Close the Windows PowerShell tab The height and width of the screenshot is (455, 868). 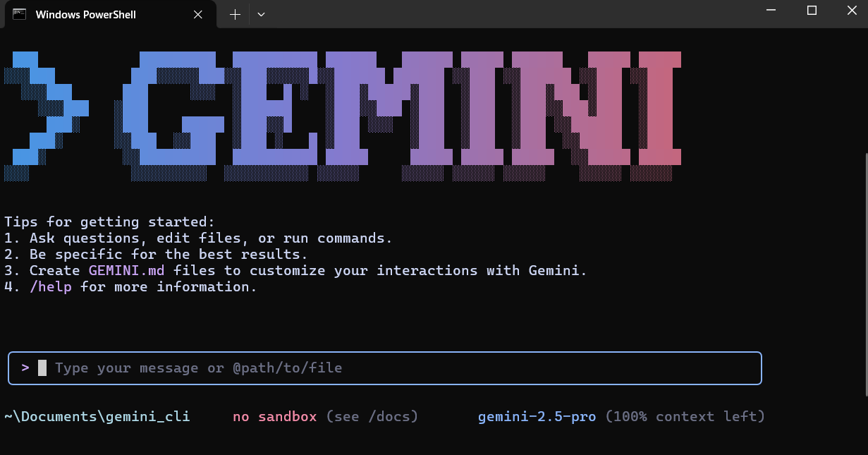(198, 14)
